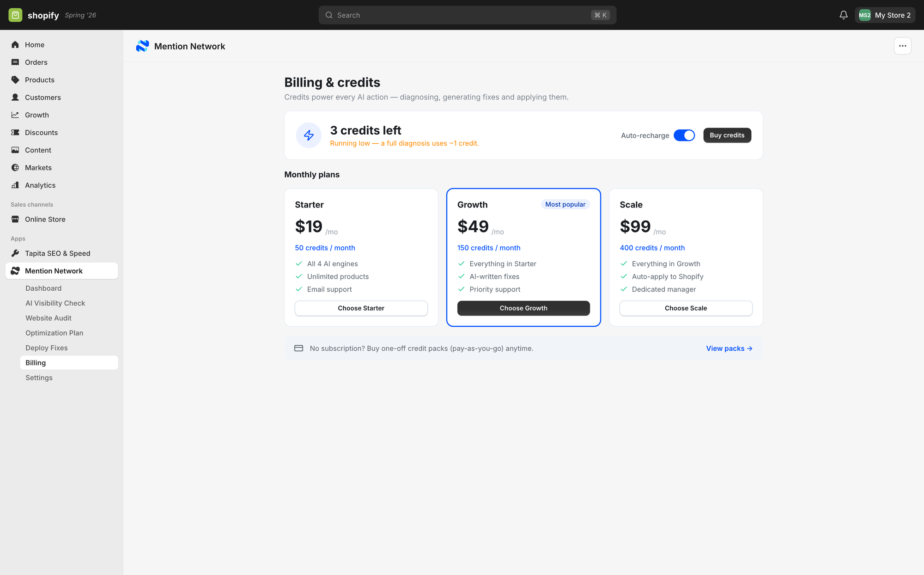Open the notifications bell
This screenshot has height=575, width=924.
click(x=844, y=15)
